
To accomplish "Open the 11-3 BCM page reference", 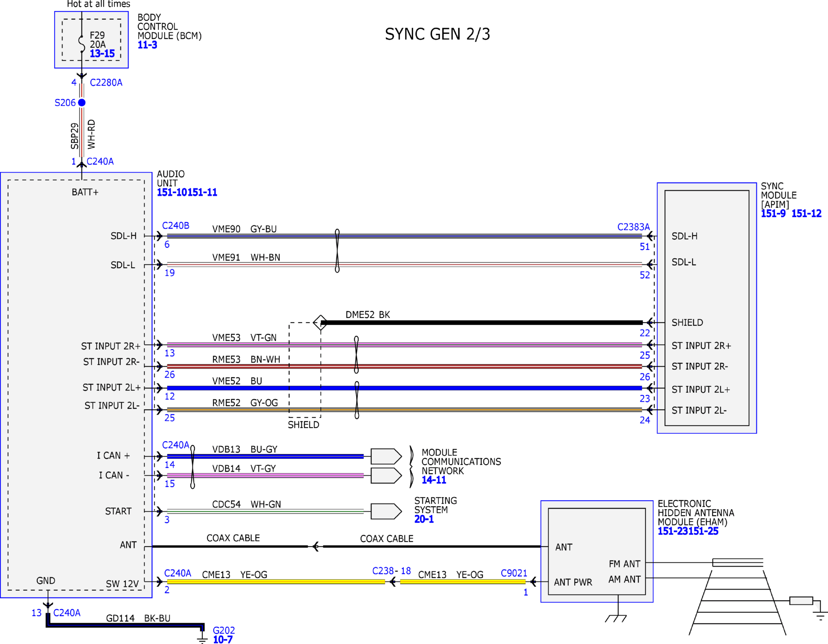I will [x=147, y=45].
